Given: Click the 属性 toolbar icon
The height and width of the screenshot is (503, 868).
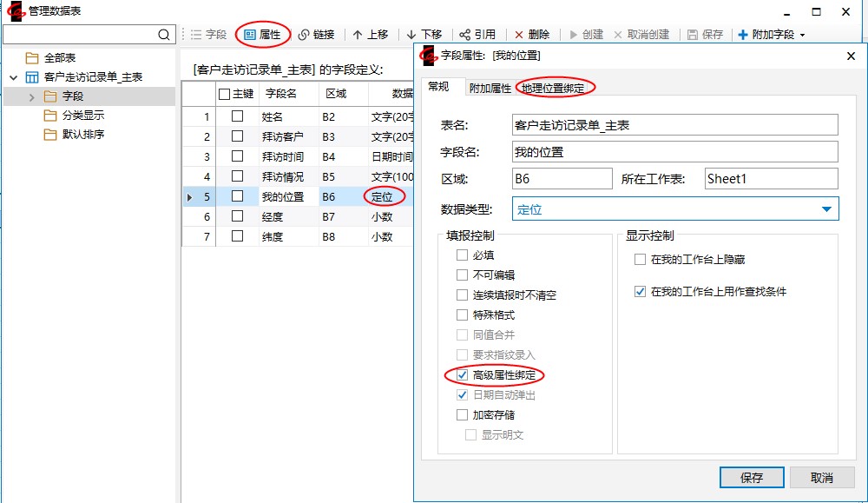Looking at the screenshot, I should tap(250, 35).
